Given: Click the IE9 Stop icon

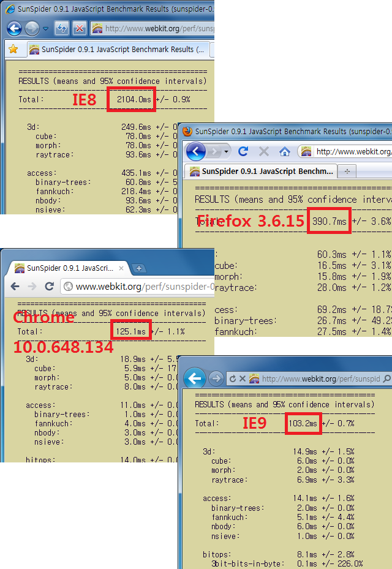Looking at the screenshot, I should pyautogui.click(x=243, y=379).
